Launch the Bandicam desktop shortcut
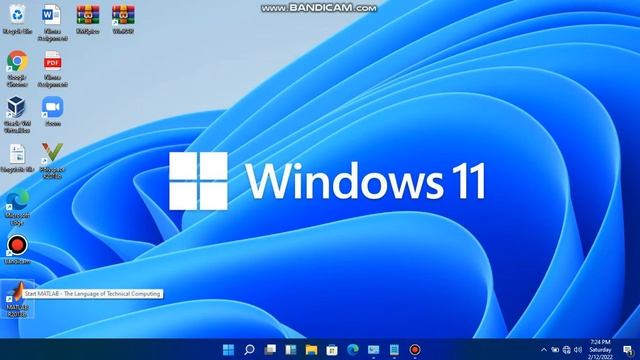640x360 pixels. coord(17,249)
